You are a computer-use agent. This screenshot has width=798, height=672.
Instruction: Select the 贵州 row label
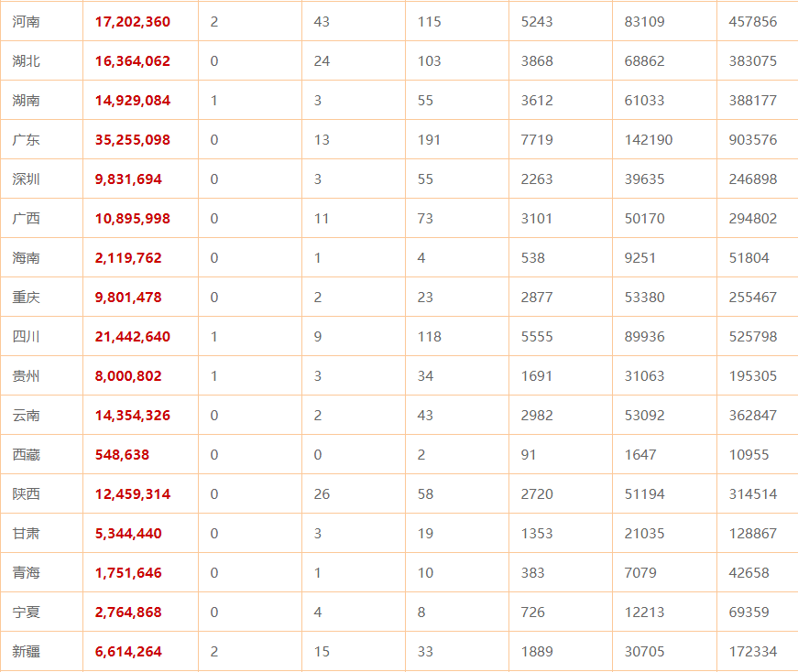(x=26, y=376)
